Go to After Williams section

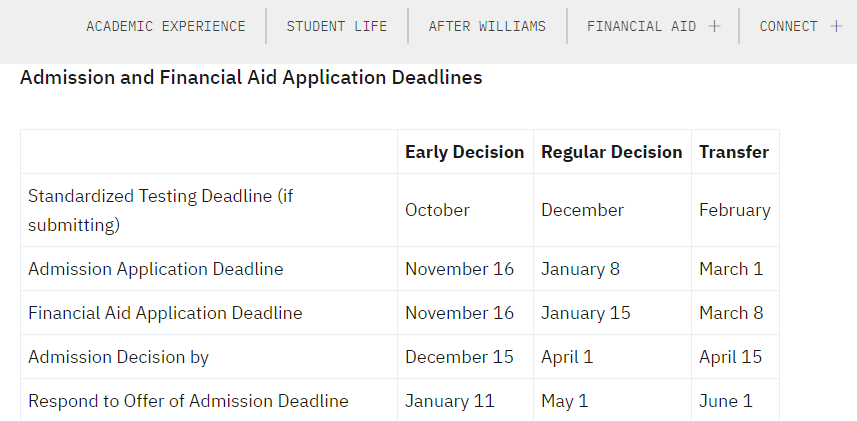coord(487,26)
